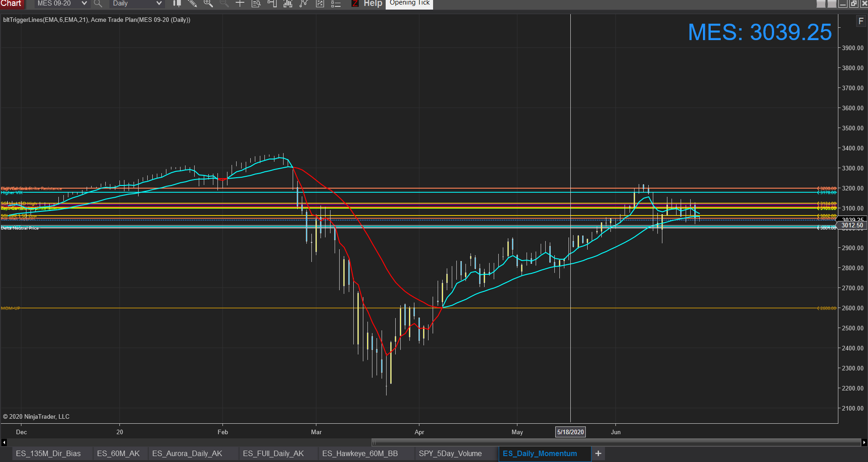Click the 3900.00 price axis label
This screenshot has width=868, height=462.
tap(852, 48)
